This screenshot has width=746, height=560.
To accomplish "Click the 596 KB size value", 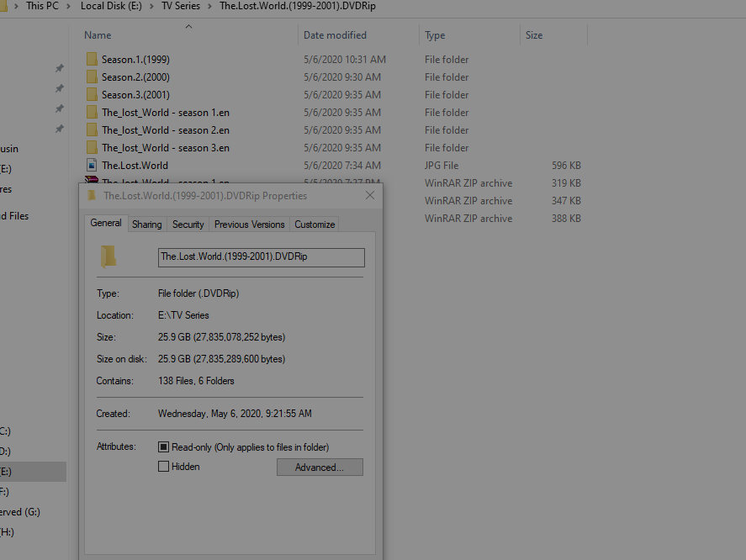I will pos(566,165).
